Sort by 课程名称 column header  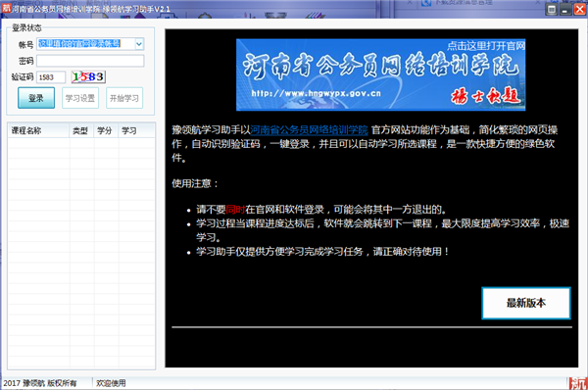pyautogui.click(x=38, y=130)
